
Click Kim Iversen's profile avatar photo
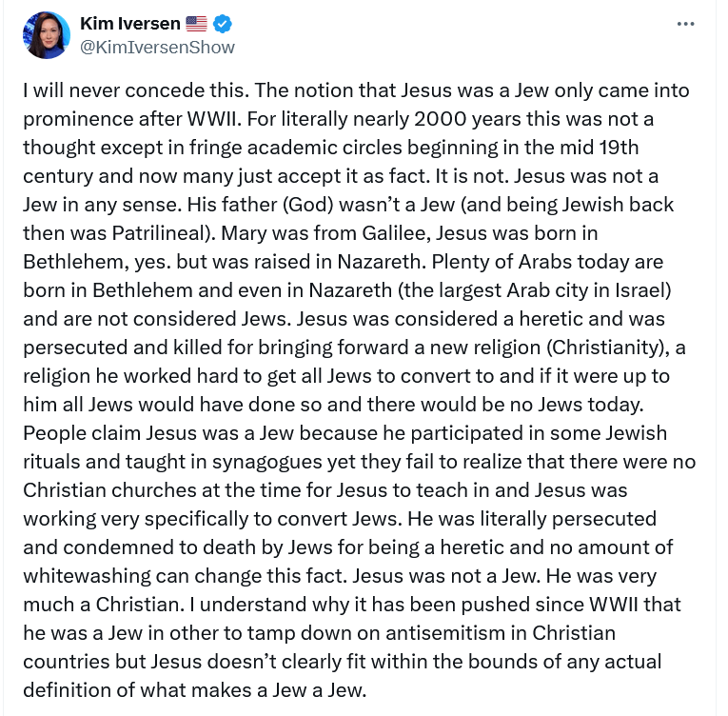coord(47,35)
